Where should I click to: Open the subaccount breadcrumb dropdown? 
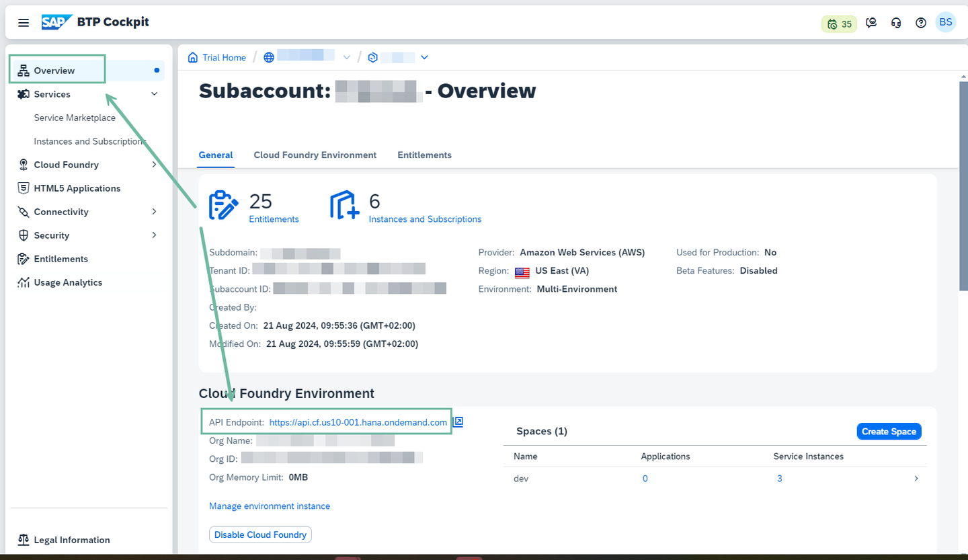click(424, 57)
